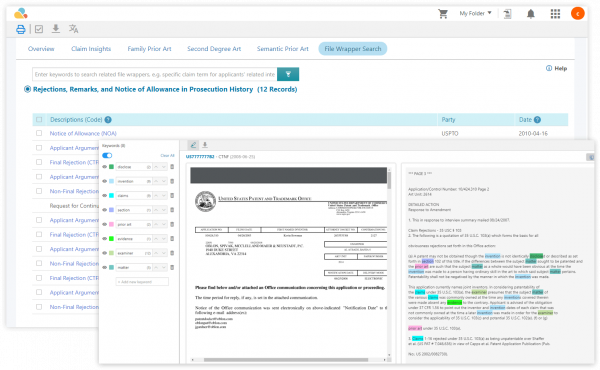This screenshot has height=370, width=600.
Task: Switch to the Semantic Prior Art tab
Action: [x=282, y=49]
